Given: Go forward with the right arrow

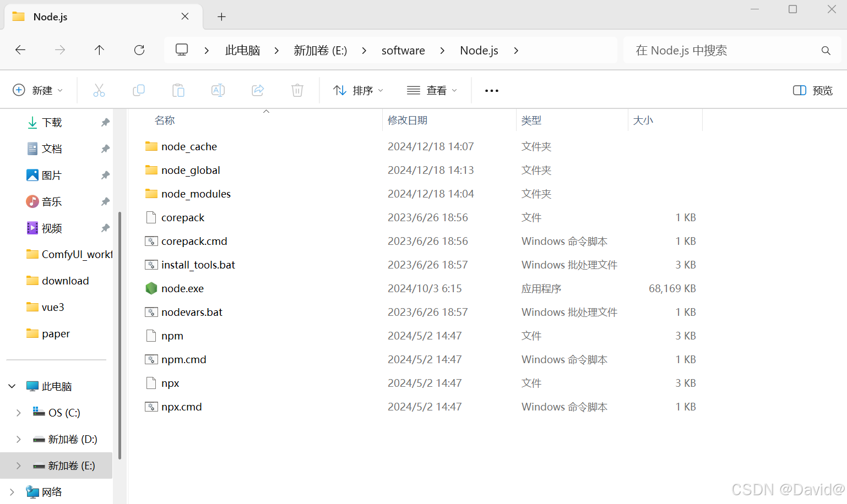Looking at the screenshot, I should click(x=60, y=50).
